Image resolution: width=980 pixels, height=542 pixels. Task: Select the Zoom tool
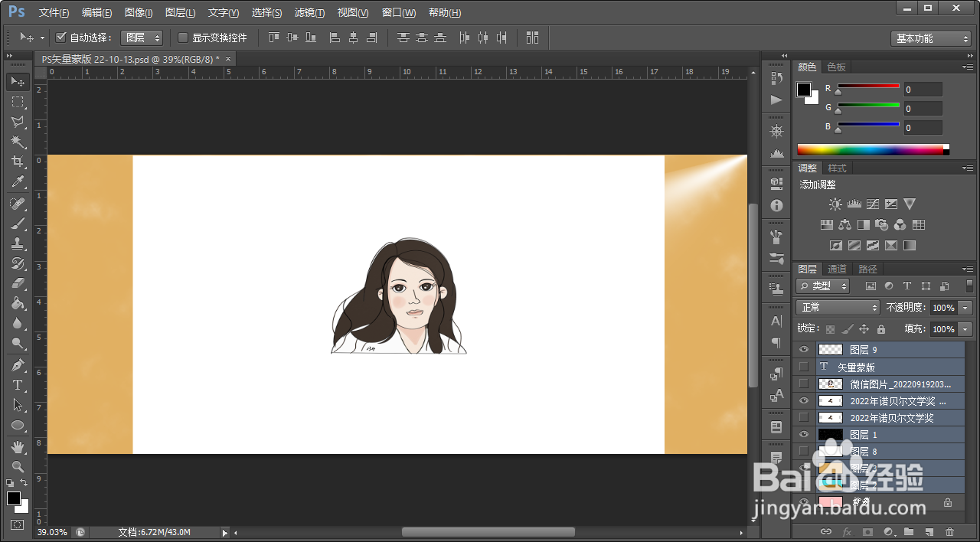18,466
